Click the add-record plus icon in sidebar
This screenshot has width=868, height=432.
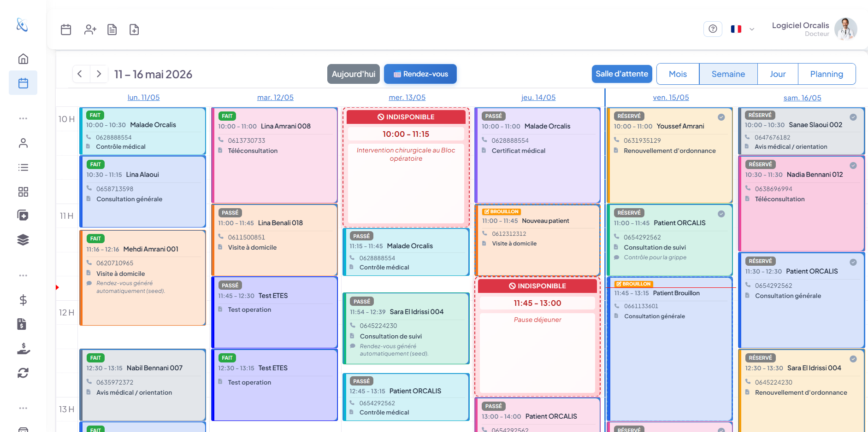tap(23, 216)
